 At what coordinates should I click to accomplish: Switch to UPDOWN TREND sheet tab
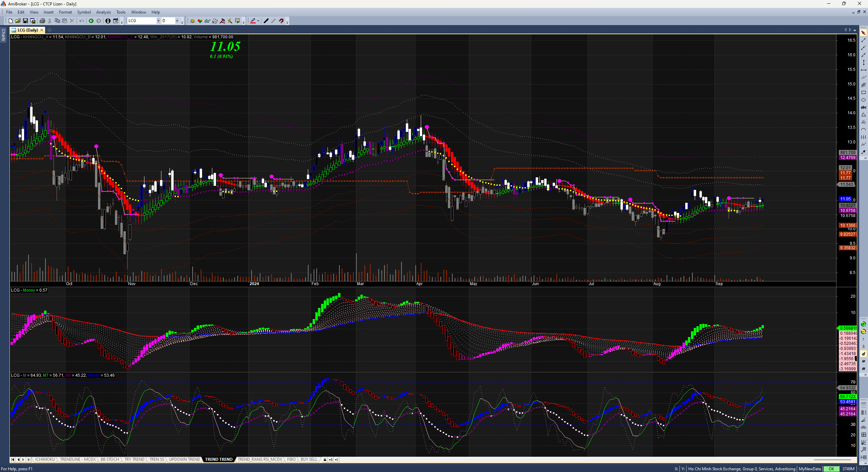(x=184, y=459)
